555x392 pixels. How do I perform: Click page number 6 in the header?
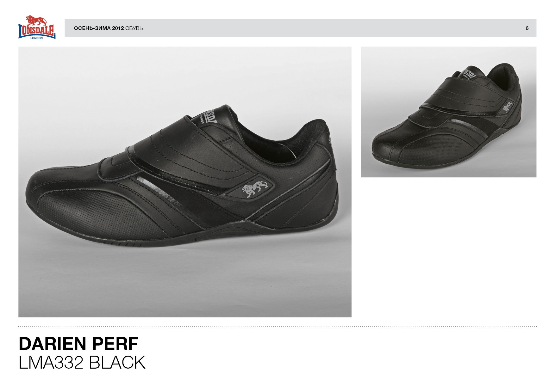point(527,28)
